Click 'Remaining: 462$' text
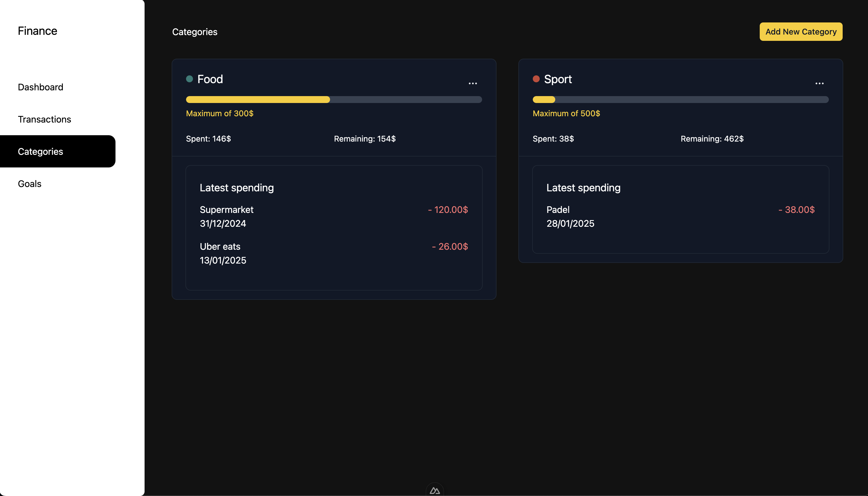868x496 pixels. [x=712, y=139]
